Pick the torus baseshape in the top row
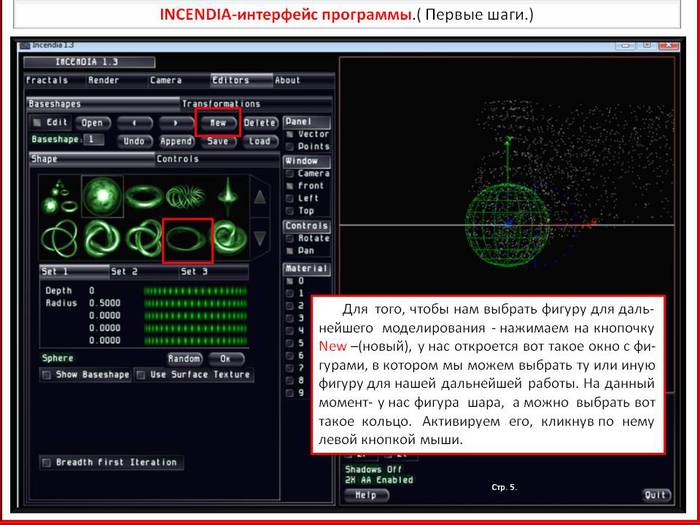The height and width of the screenshot is (525, 700). point(144,196)
